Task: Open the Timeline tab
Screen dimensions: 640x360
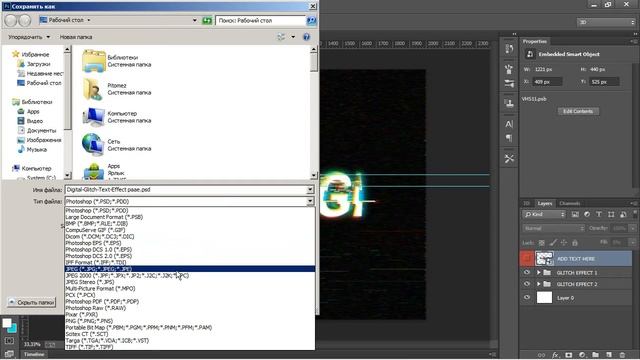Action: tap(34, 354)
